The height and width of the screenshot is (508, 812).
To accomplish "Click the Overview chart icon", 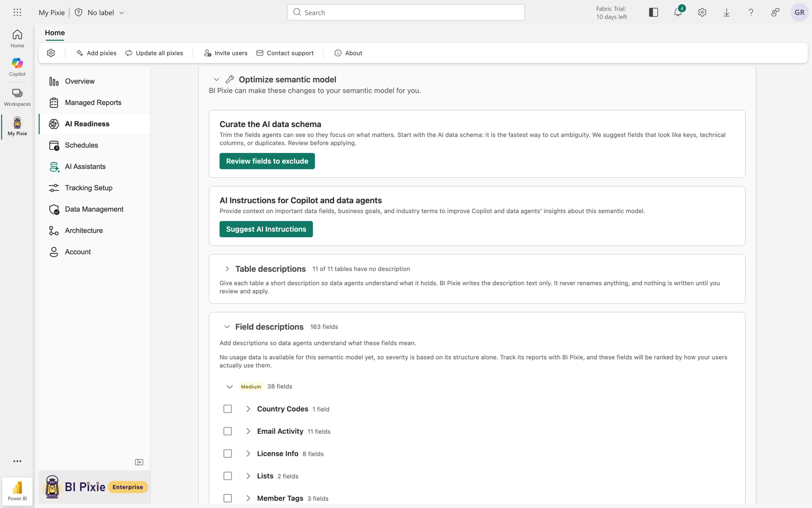I will 54,81.
